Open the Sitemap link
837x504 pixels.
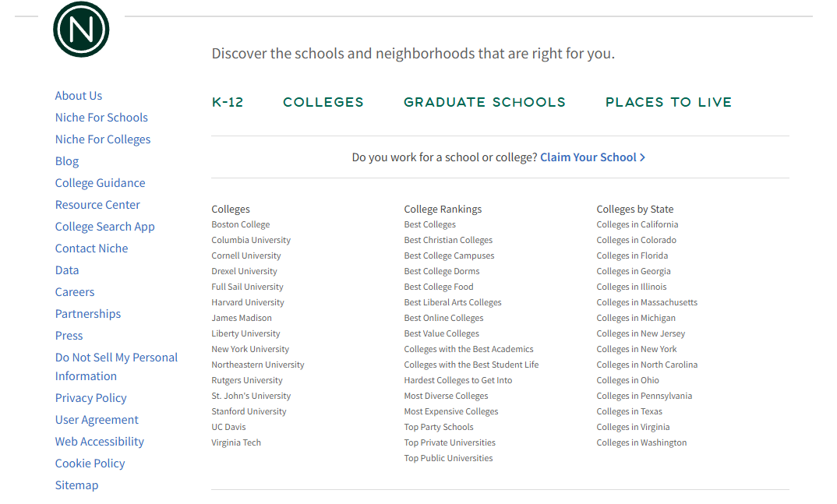pyautogui.click(x=77, y=485)
